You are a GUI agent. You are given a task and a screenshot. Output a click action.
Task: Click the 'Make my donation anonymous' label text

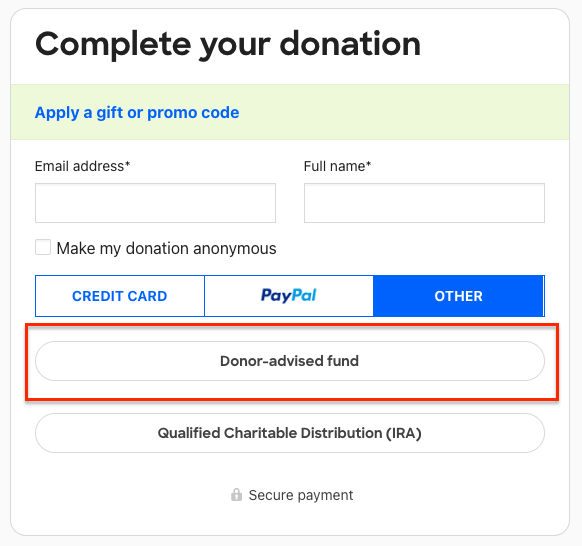click(166, 248)
